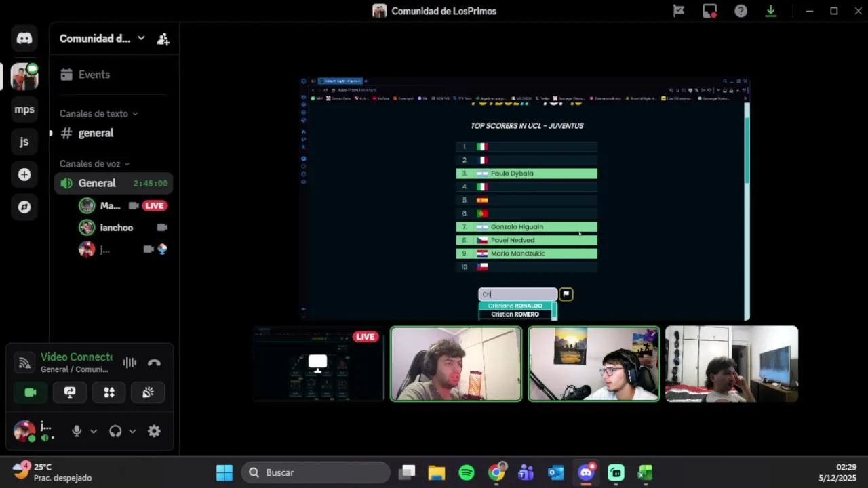Click ianchoo in the voice channel
This screenshot has width=868, height=488.
117,228
